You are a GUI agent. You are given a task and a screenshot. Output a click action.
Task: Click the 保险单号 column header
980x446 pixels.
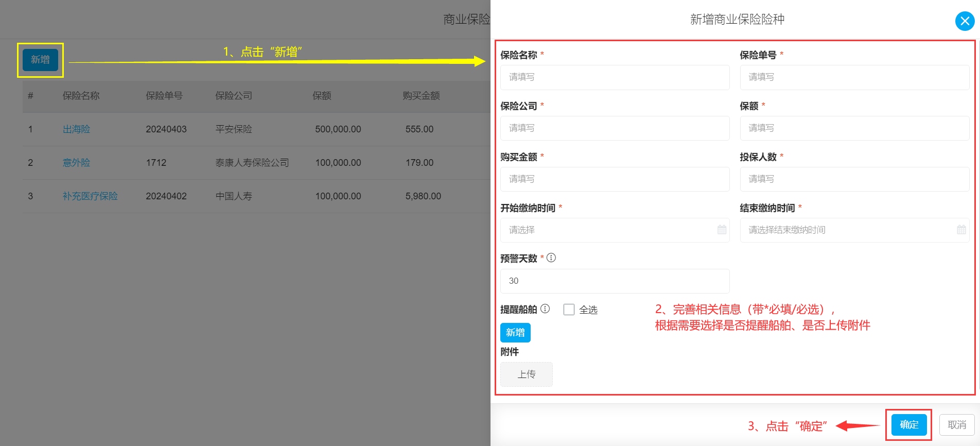pyautogui.click(x=164, y=96)
